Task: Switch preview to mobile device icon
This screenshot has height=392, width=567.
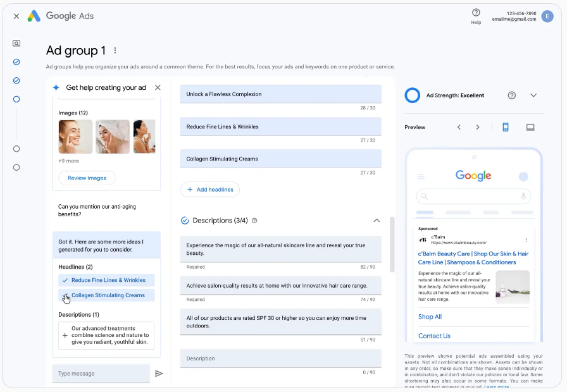Action: (506, 127)
